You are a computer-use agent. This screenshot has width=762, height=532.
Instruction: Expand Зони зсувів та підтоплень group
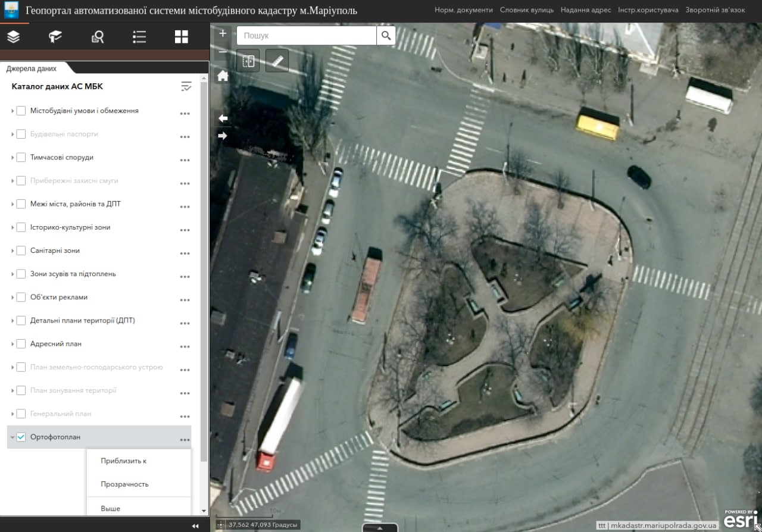13,274
